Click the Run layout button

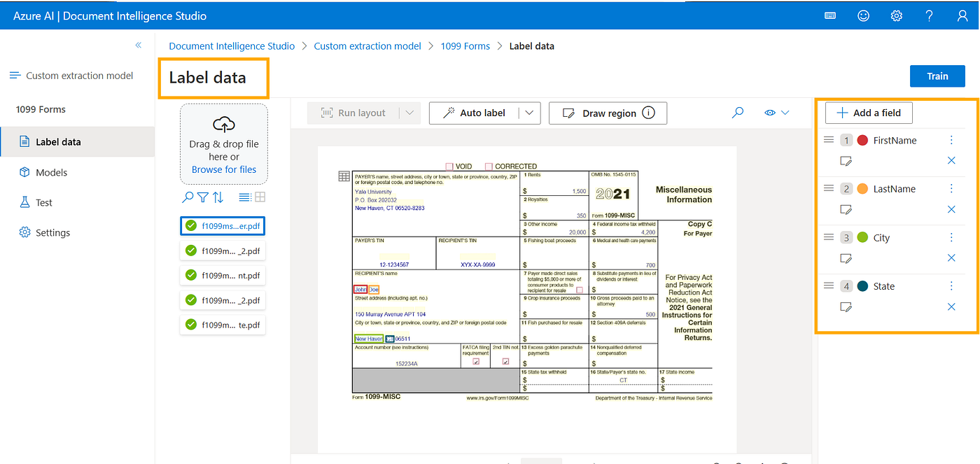click(x=353, y=113)
